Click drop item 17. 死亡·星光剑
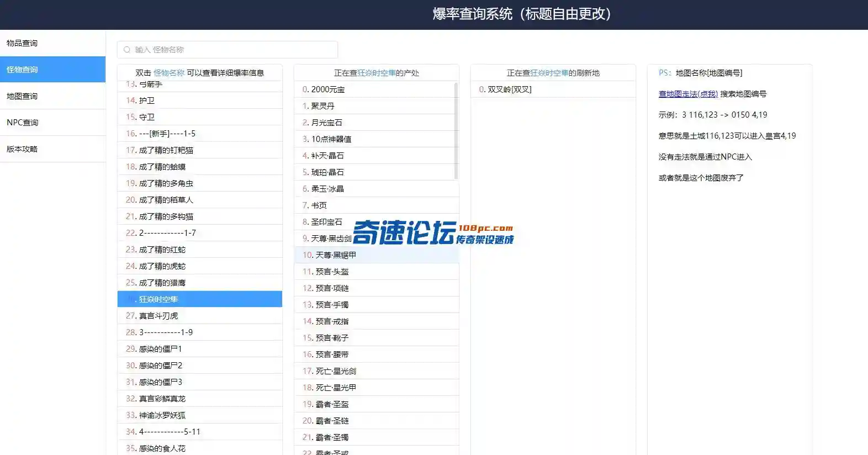 377,371
